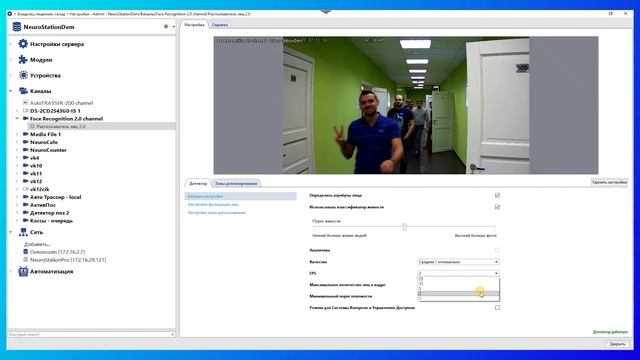
Task: Open the Детектор tab
Action: point(198,183)
